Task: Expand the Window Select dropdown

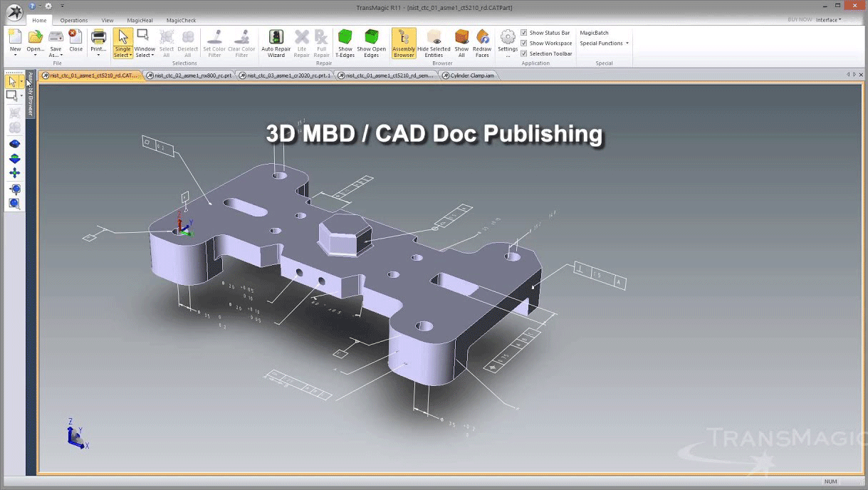Action: pyautogui.click(x=145, y=55)
